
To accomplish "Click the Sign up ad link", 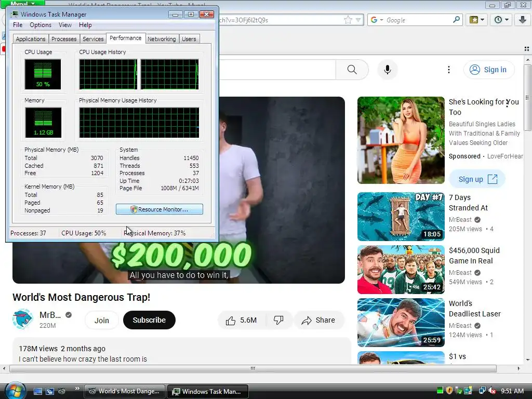I will 477,179.
